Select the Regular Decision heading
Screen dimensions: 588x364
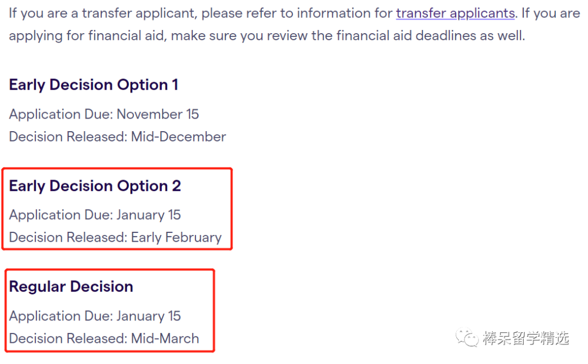(x=71, y=286)
